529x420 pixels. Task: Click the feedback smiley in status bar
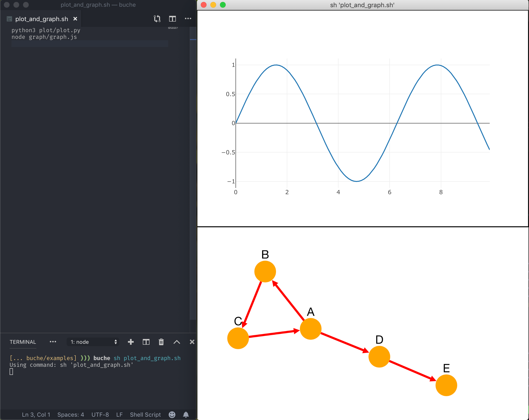(172, 414)
